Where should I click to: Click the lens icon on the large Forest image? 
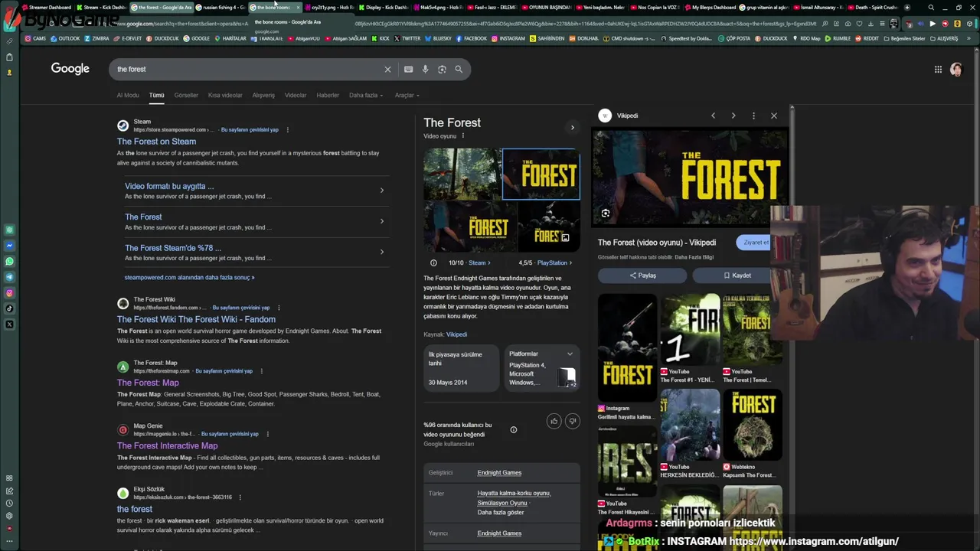tap(606, 214)
